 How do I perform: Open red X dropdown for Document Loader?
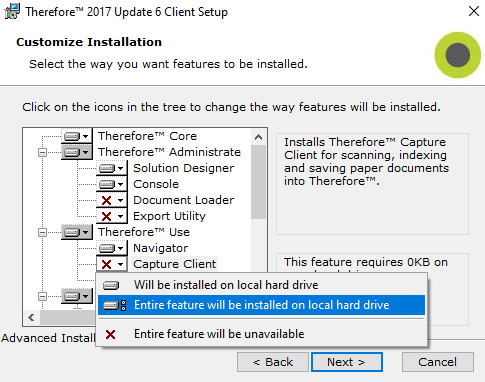tap(112, 200)
